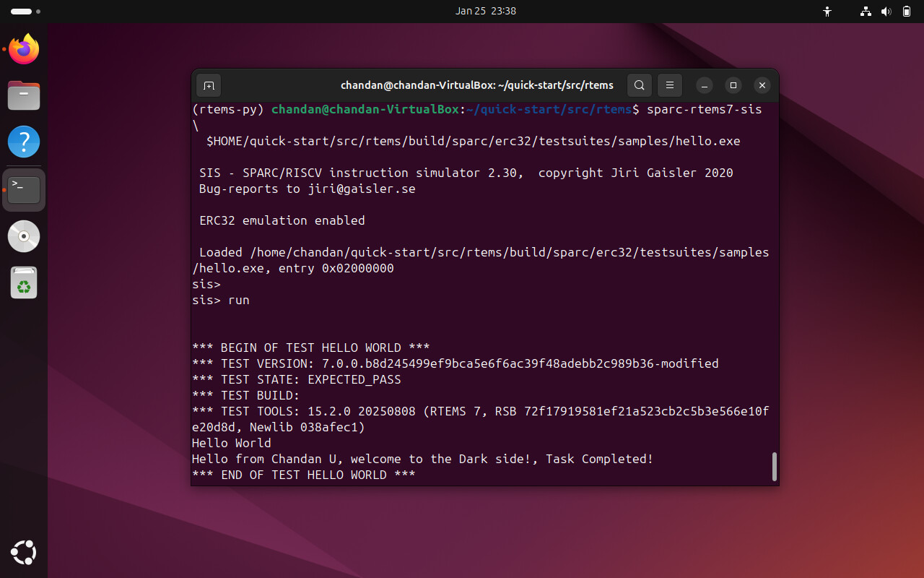Maximize the terminal window
The width and height of the screenshot is (924, 578).
[733, 85]
